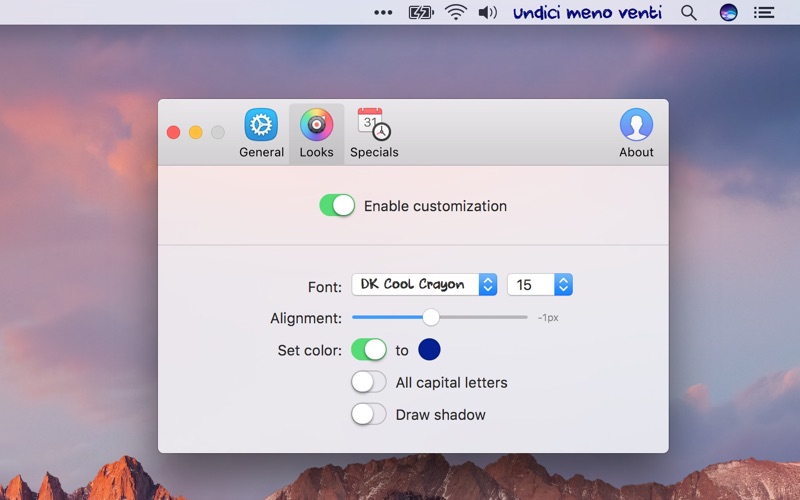Click the three dots menu bar item
800x500 pixels.
[x=383, y=13]
